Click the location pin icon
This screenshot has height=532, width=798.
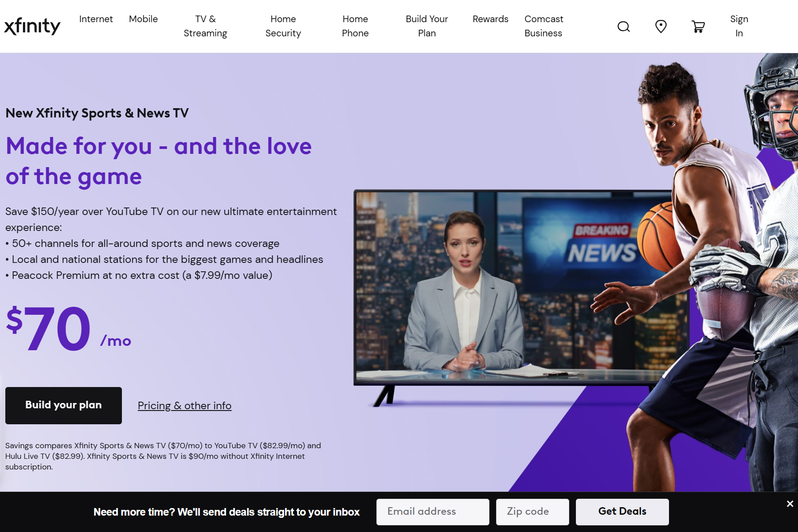(x=661, y=27)
